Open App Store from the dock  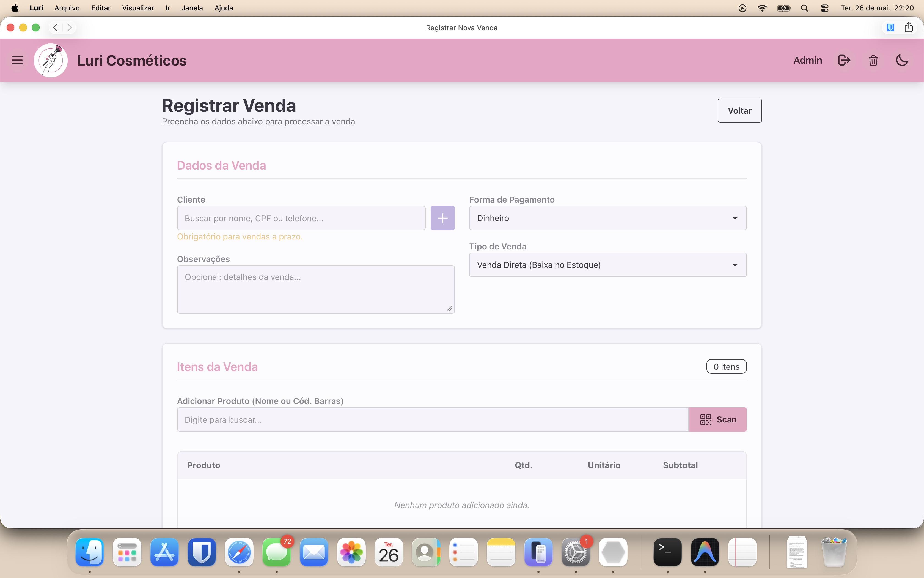pos(164,552)
